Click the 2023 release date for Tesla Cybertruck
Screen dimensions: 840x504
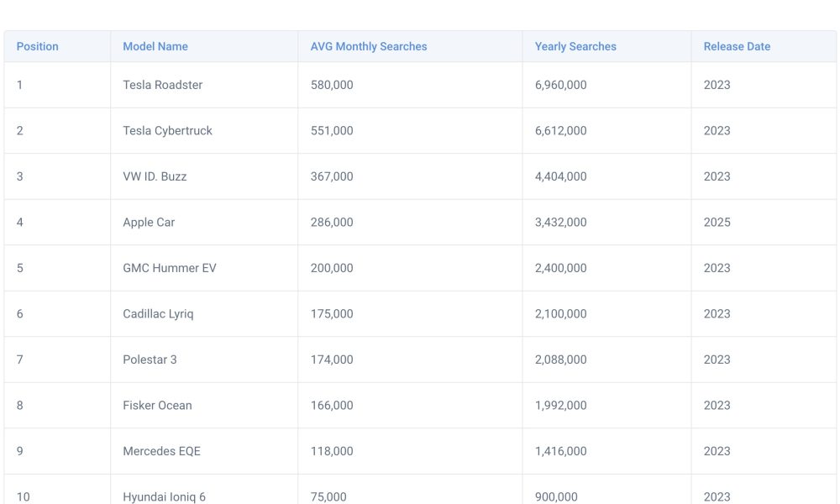coord(717,131)
